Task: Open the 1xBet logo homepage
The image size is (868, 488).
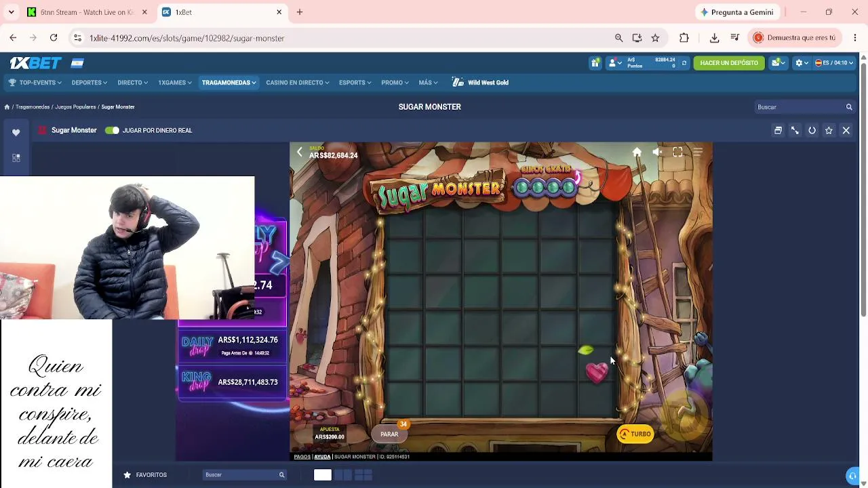Action: [x=36, y=63]
